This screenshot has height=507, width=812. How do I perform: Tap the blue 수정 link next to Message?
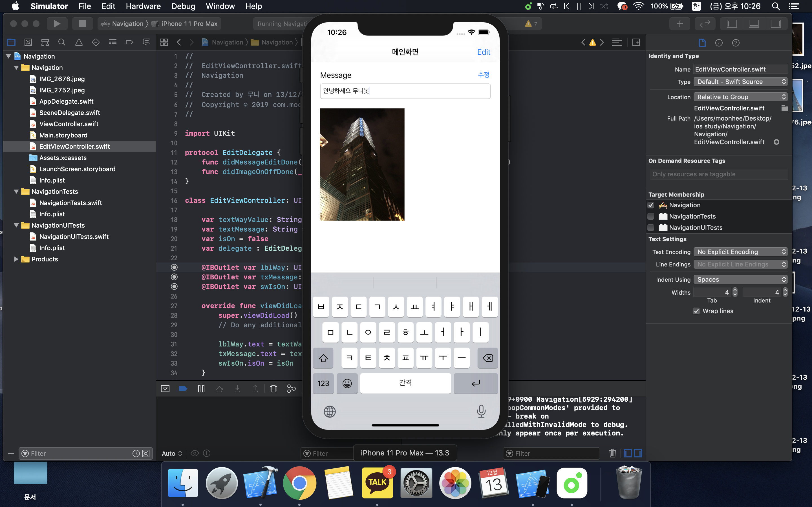[484, 75]
